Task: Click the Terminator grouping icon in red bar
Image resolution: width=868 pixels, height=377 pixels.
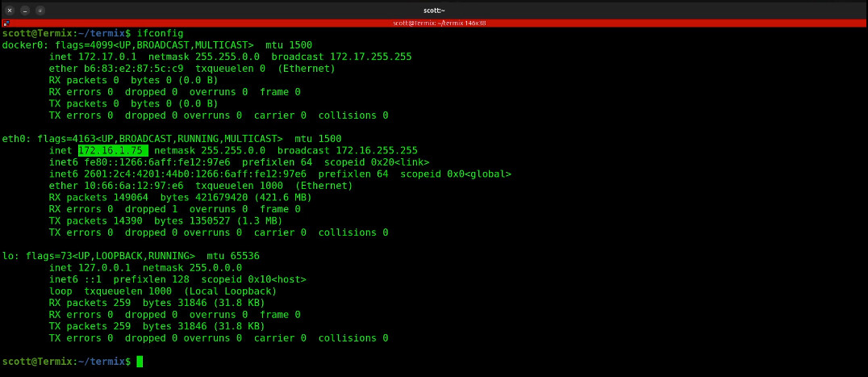Action: (x=6, y=23)
